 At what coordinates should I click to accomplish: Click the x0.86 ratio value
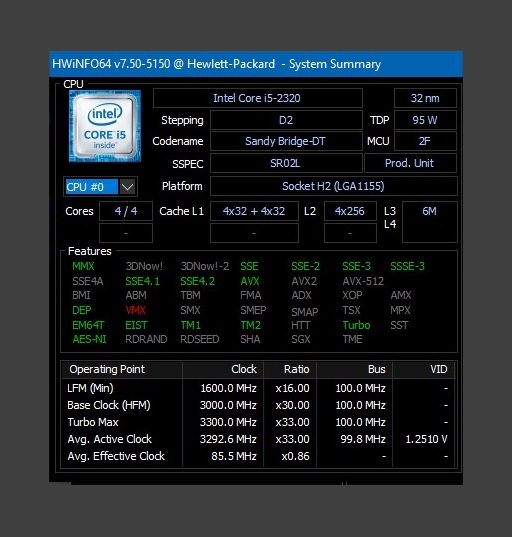coord(295,456)
